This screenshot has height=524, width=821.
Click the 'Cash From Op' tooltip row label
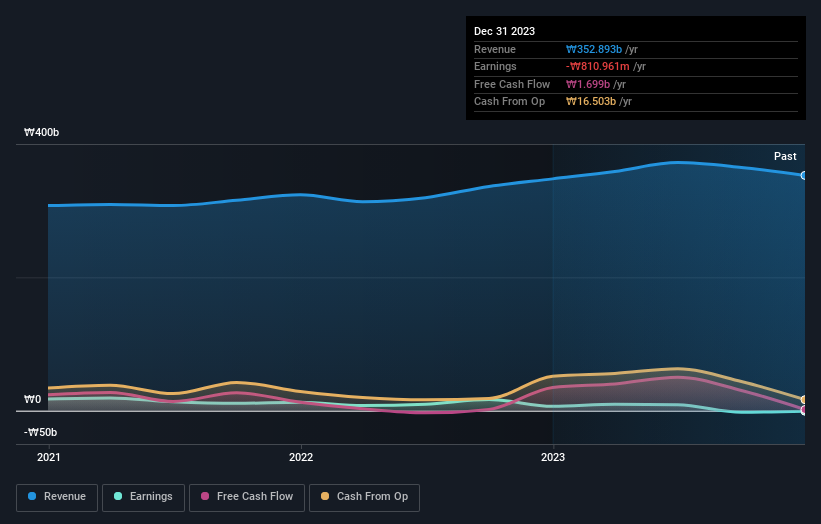coord(509,102)
